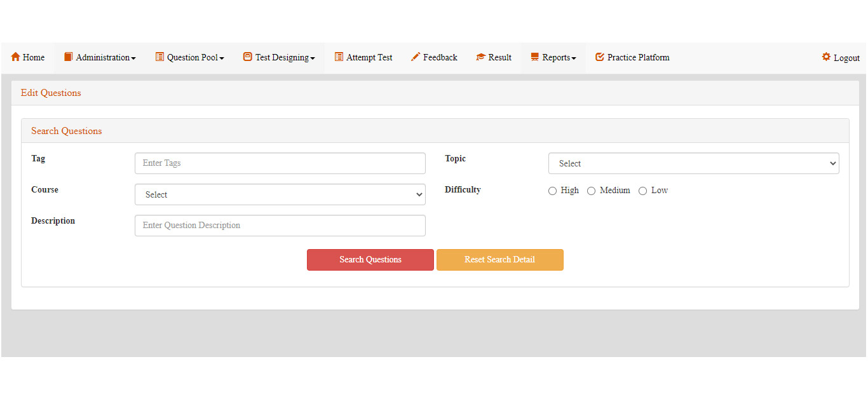Focus the Enter Tags input field

coord(280,163)
